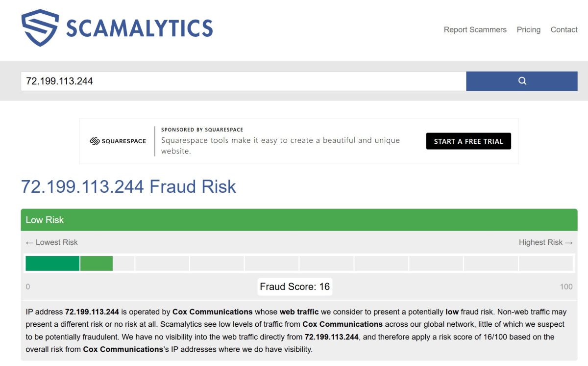
Task: Open the Pricing page
Action: point(528,29)
